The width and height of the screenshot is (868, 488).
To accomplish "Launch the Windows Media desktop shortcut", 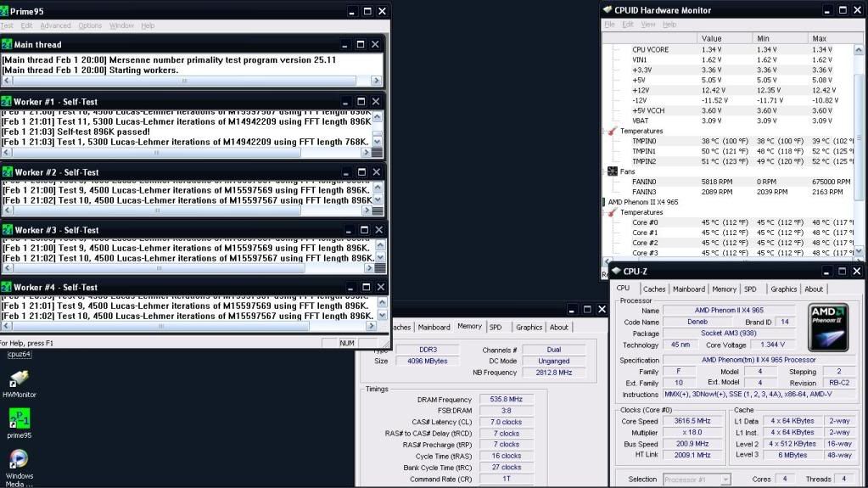I will coord(19,459).
